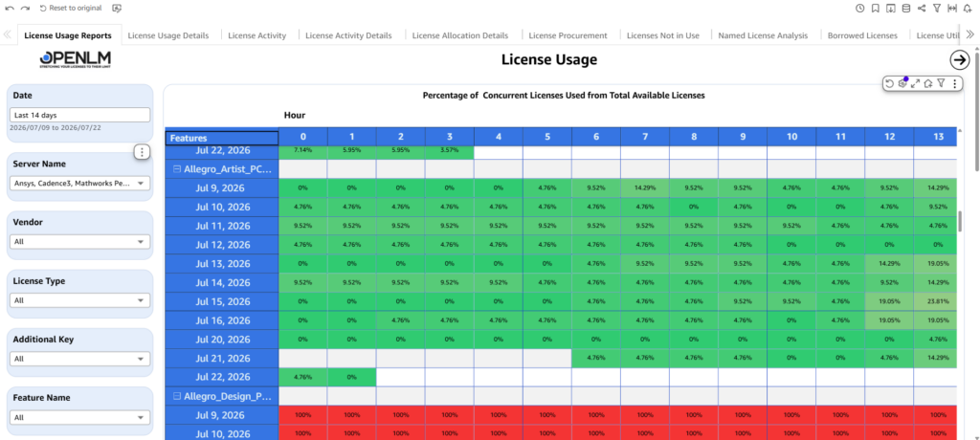Collapse the Allegro_Design_P feature group
This screenshot has height=440, width=980.
(177, 396)
